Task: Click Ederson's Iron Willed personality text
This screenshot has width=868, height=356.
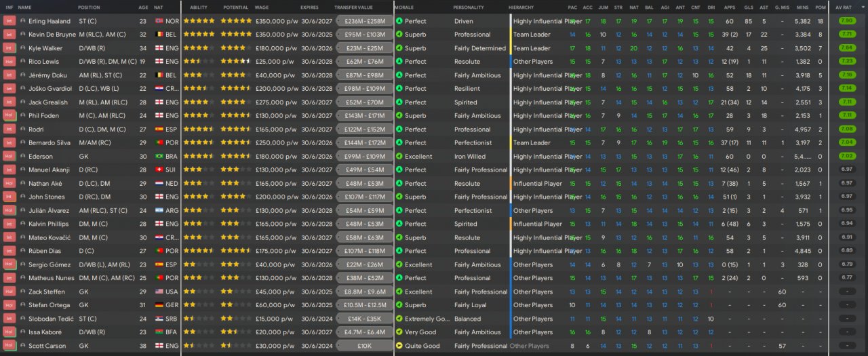Action: click(470, 156)
